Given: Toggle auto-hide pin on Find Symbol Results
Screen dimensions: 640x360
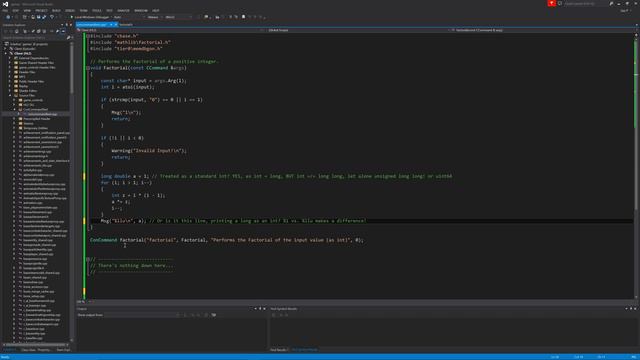Looking at the screenshot, I should pos(631,309).
